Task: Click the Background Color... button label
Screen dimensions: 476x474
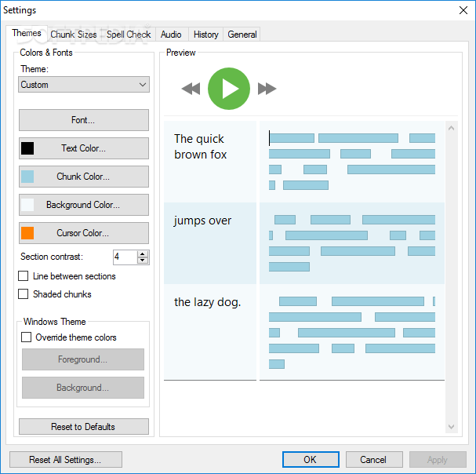Action: pyautogui.click(x=83, y=205)
